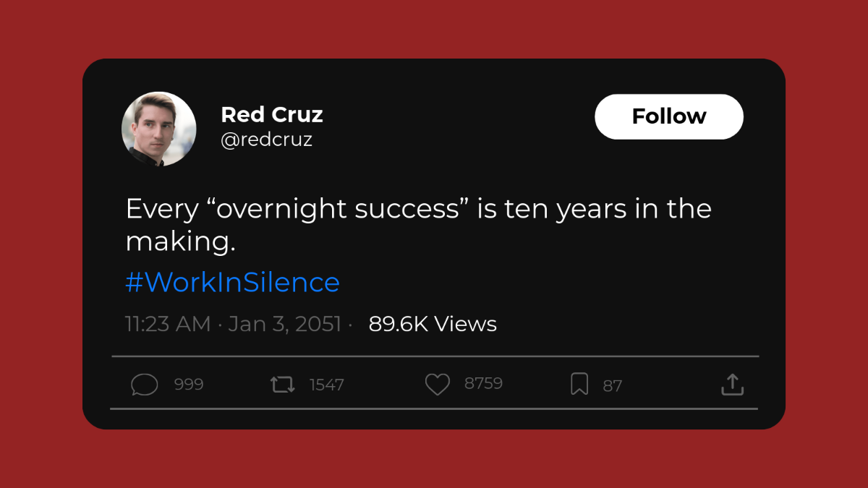Click the retweet arrows icon
This screenshot has width=868, height=488.
tap(283, 385)
